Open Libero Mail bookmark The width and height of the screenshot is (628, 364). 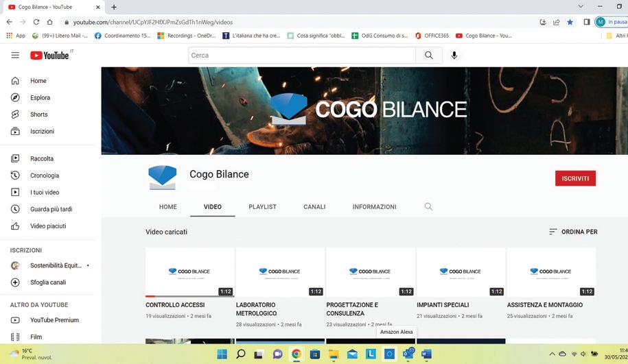pyautogui.click(x=60, y=36)
